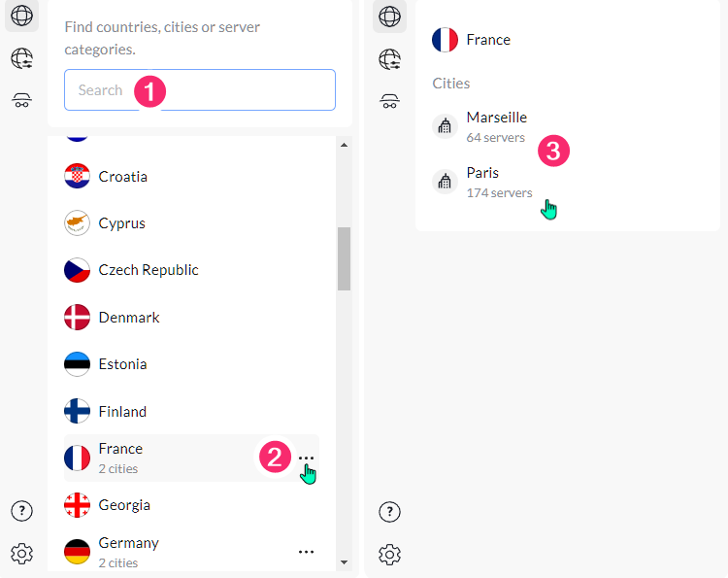Image resolution: width=728 pixels, height=578 pixels.
Task: Click the Denmark flag icon
Action: click(x=77, y=318)
